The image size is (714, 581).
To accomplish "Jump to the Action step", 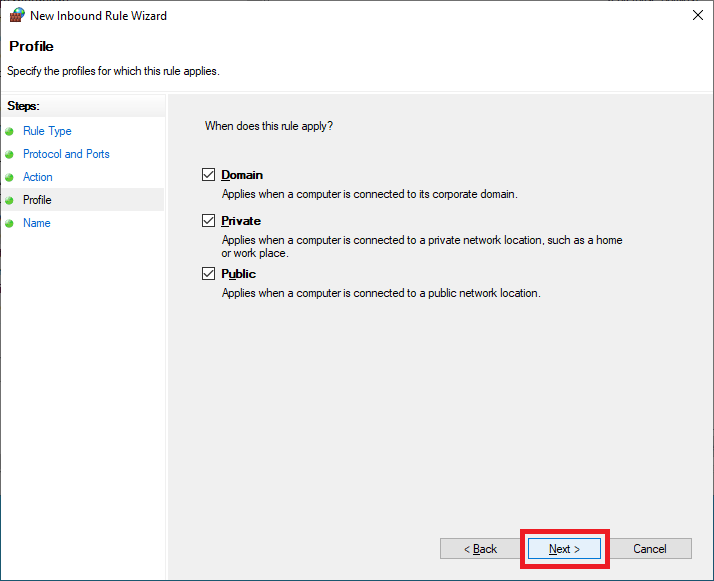I will click(38, 177).
